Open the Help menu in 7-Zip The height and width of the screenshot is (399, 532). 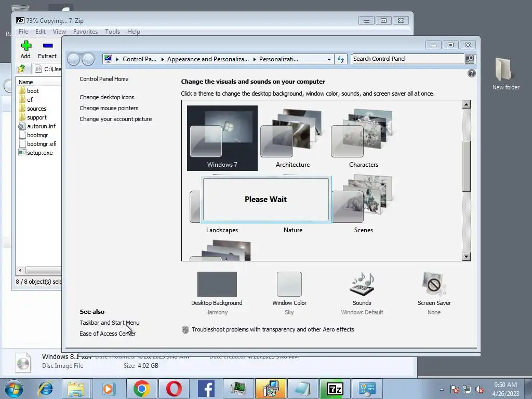coord(134,32)
